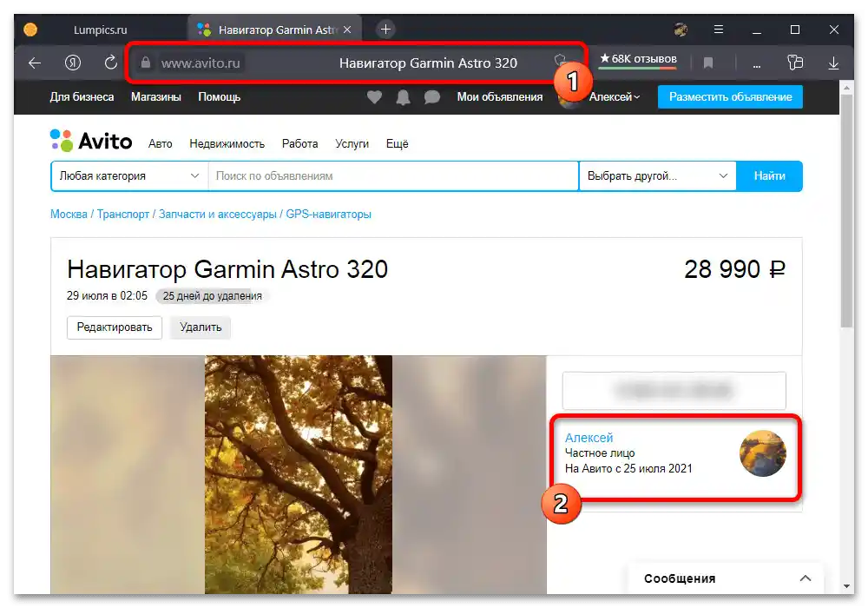Open the Авто category
This screenshot has height=608, width=868.
(160, 144)
